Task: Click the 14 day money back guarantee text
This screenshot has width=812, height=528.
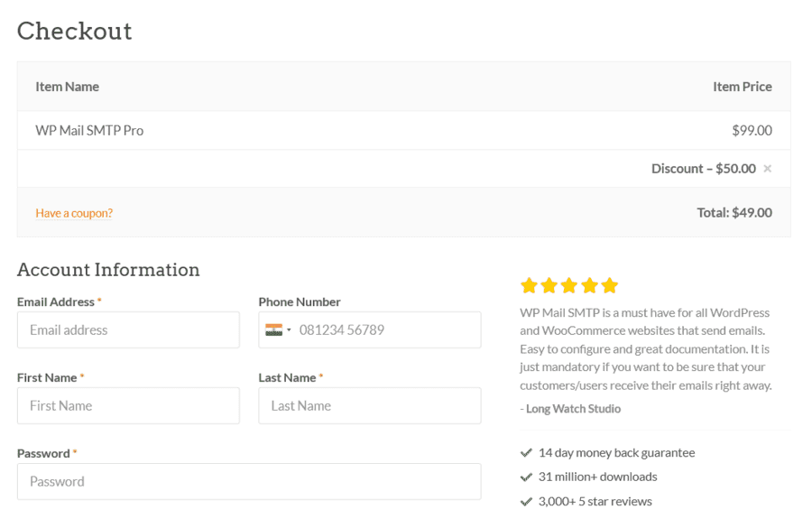Action: point(617,453)
